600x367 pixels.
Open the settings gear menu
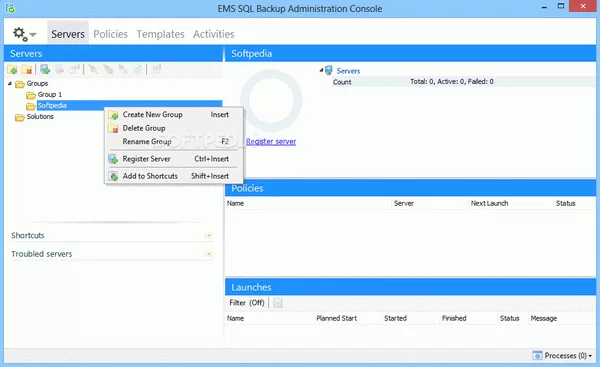[24, 34]
